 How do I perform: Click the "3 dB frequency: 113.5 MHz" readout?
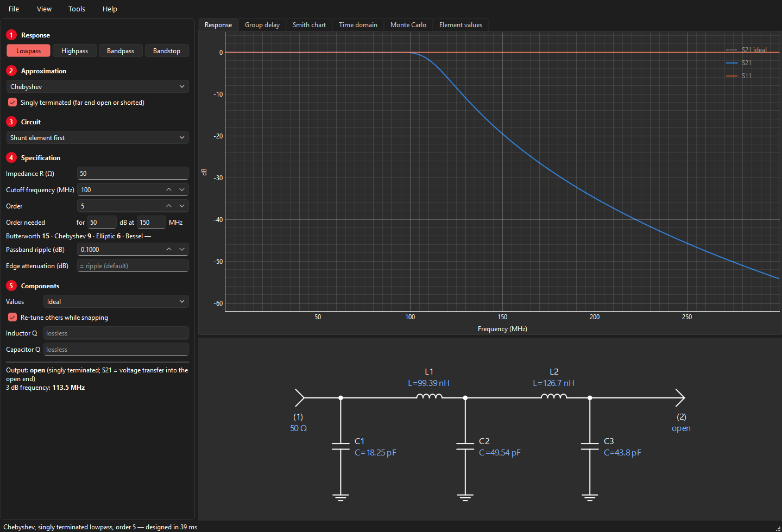point(45,388)
